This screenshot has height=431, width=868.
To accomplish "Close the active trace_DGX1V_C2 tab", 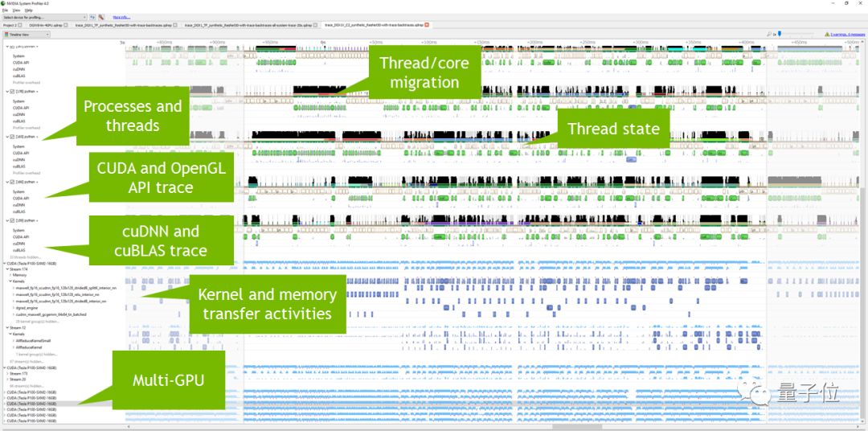I will [427, 25].
